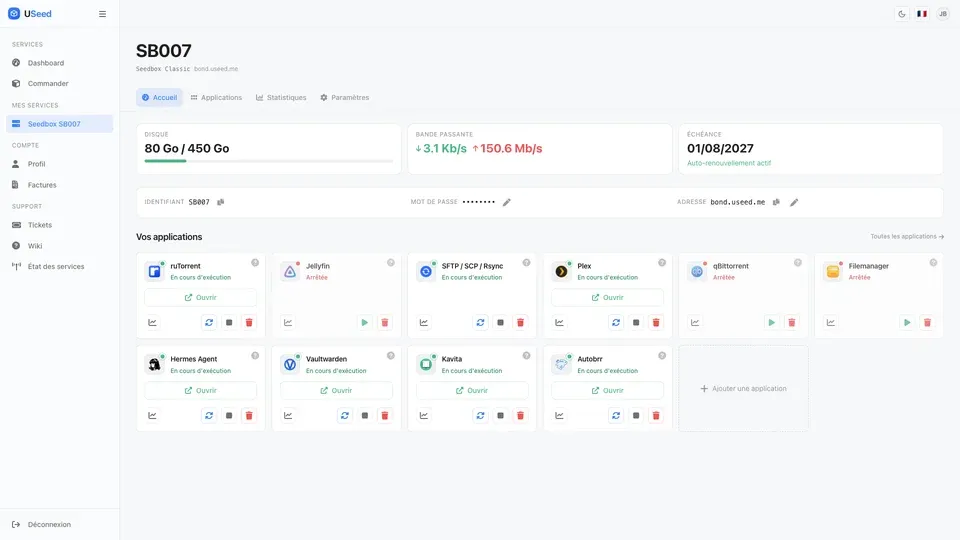The image size is (960, 540).
Task: Restart Plex with refresh icon
Action: click(616, 323)
